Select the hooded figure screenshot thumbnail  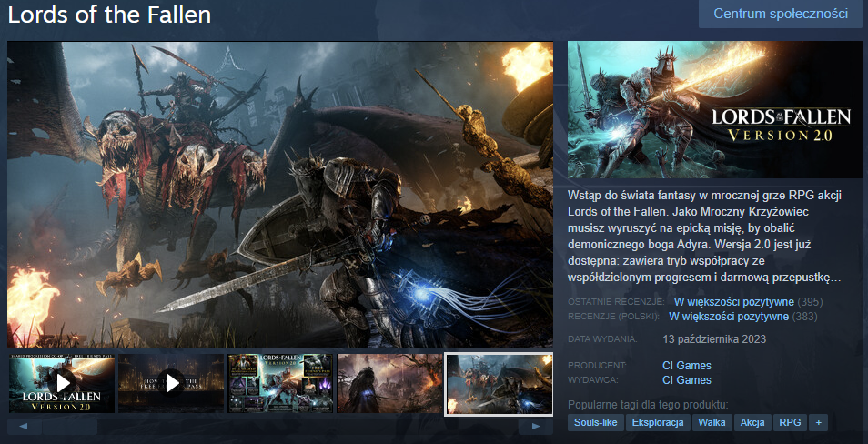pos(390,383)
